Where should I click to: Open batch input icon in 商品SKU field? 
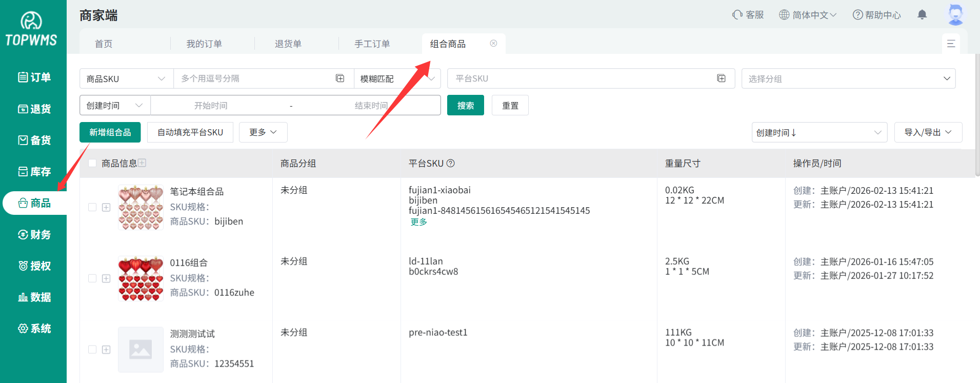point(340,78)
